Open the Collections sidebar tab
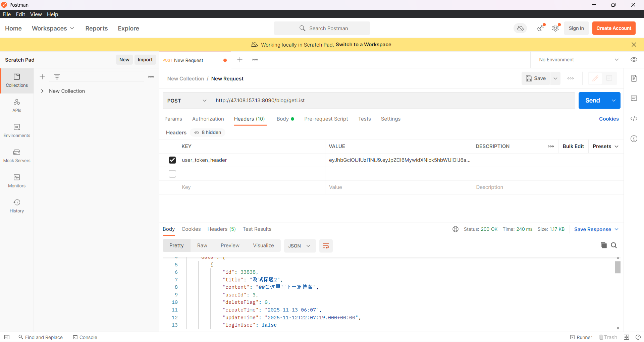This screenshot has height=342, width=644. tap(17, 81)
